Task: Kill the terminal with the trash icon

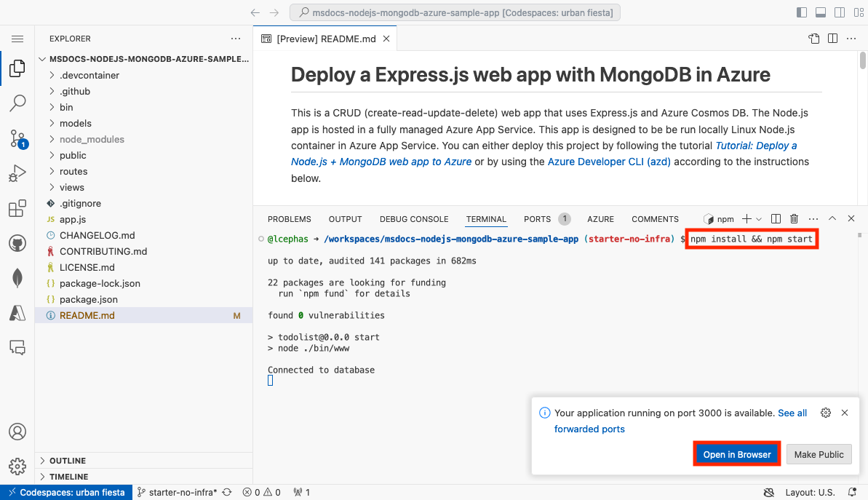Action: coord(793,218)
